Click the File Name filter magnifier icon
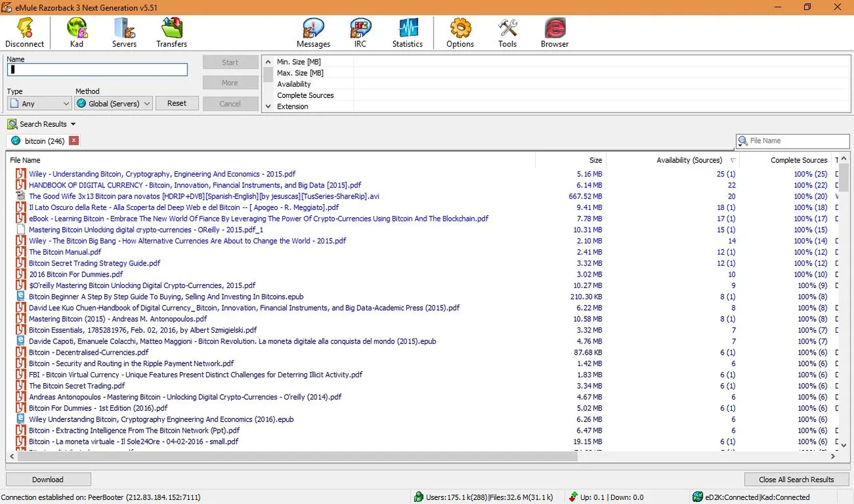 743,141
